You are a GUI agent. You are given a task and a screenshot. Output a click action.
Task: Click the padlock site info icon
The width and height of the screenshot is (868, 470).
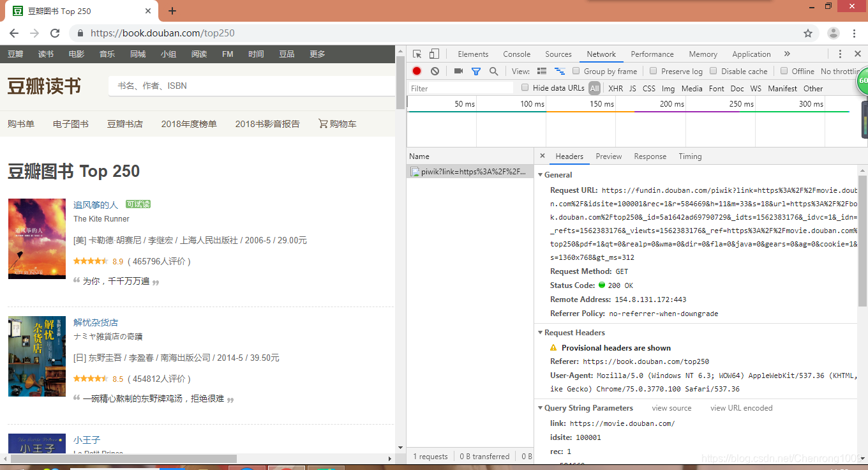coord(80,33)
